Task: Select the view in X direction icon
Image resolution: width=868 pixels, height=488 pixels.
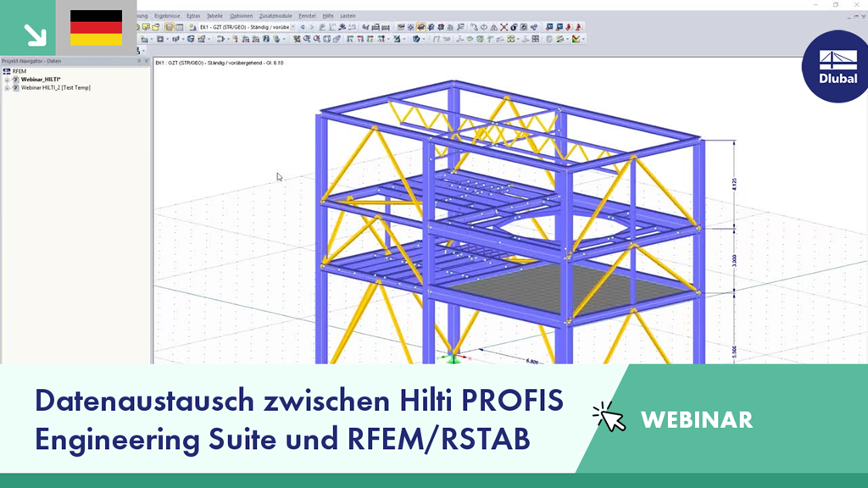Action: click(x=350, y=39)
